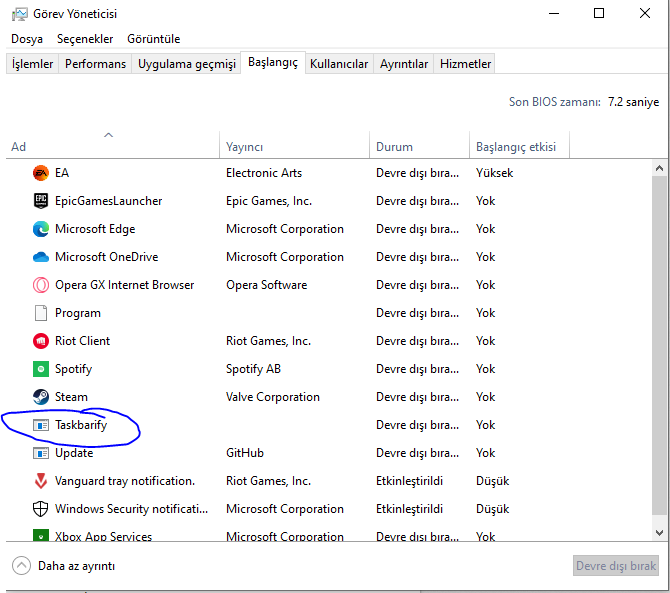
Task: Click the Vanguard tray notification icon
Action: 41,481
